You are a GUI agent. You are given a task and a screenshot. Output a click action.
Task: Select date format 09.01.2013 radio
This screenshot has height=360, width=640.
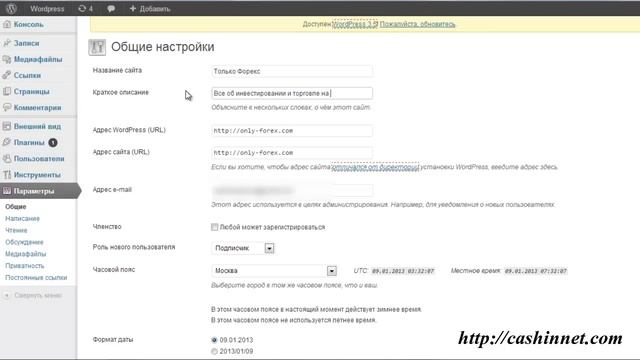(214, 340)
